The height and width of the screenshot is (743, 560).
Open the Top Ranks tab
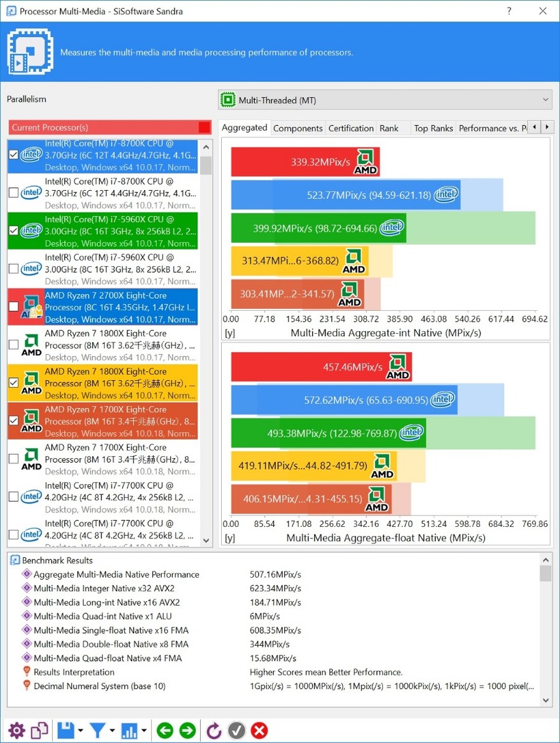[x=434, y=128]
